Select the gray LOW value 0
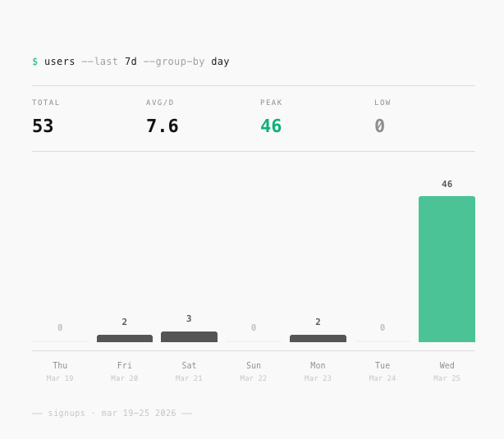The image size is (504, 439). coord(379,126)
